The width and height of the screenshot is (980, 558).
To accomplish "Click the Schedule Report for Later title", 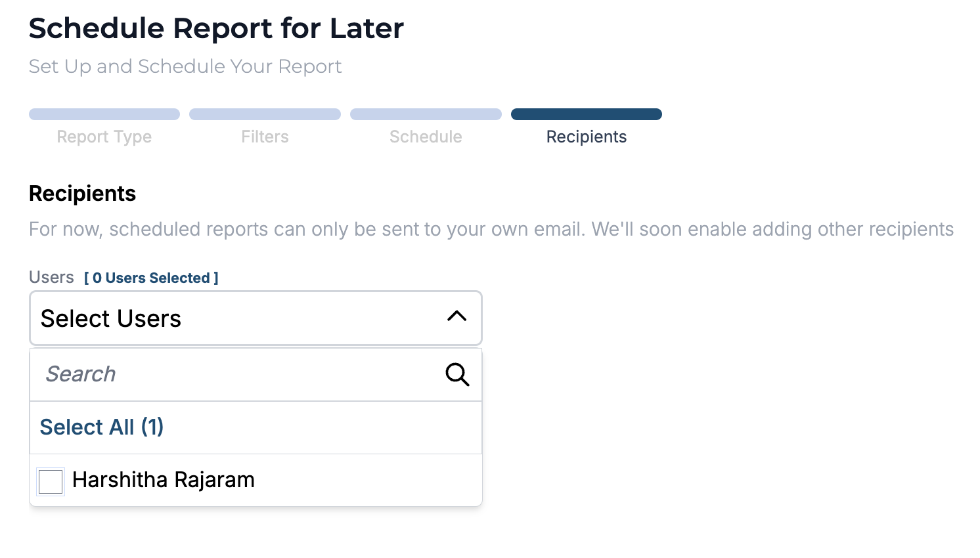I will 216,28.
